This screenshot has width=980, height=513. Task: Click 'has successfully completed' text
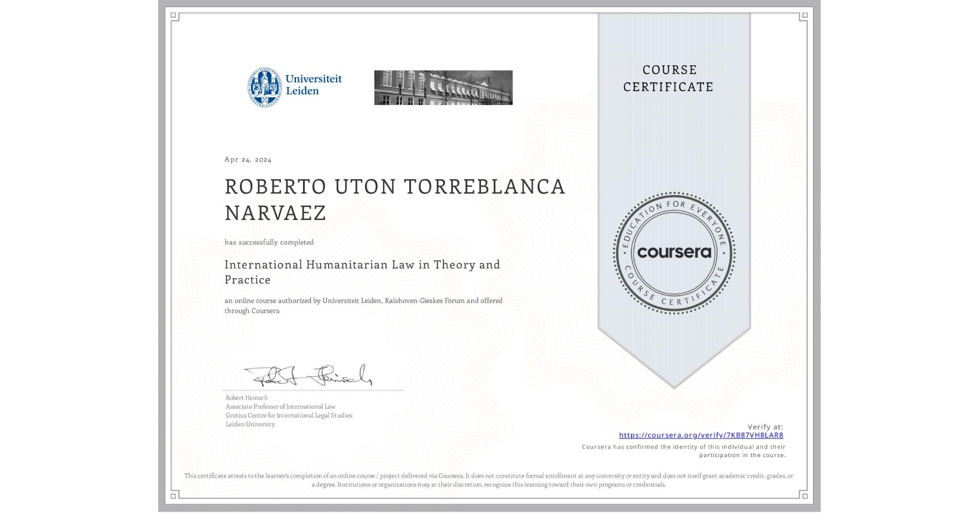[x=269, y=242]
